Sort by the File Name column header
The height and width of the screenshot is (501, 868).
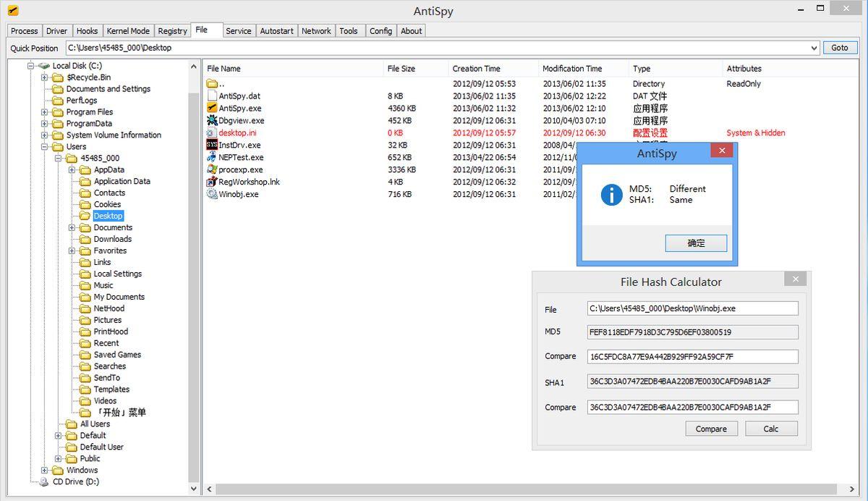(x=293, y=69)
